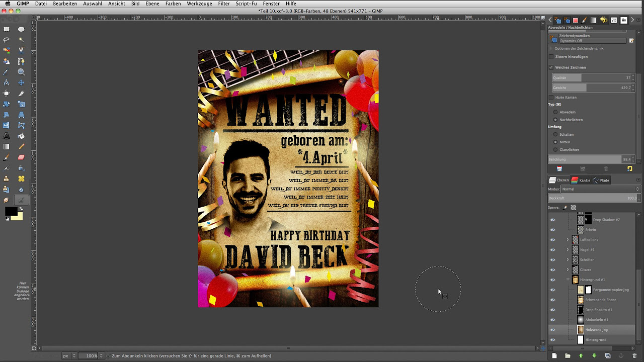Select the Pencil tool
The image size is (644, 362).
[x=21, y=146]
